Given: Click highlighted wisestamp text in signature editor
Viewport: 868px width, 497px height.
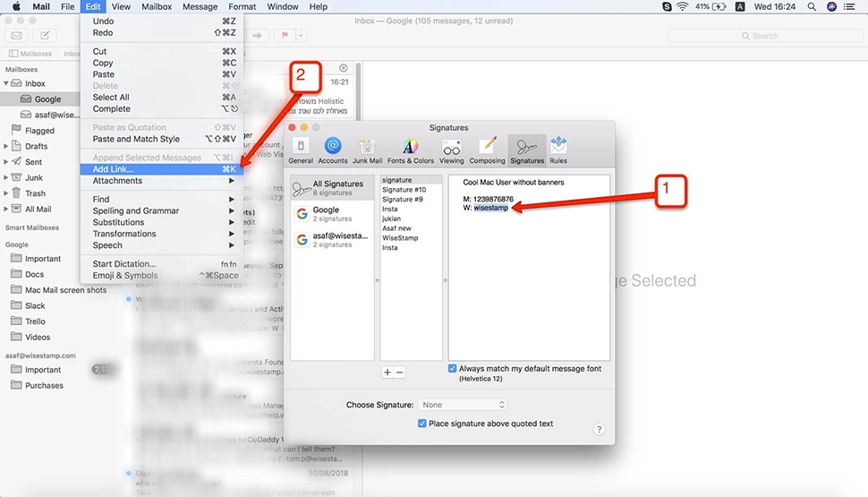Looking at the screenshot, I should pyautogui.click(x=491, y=208).
